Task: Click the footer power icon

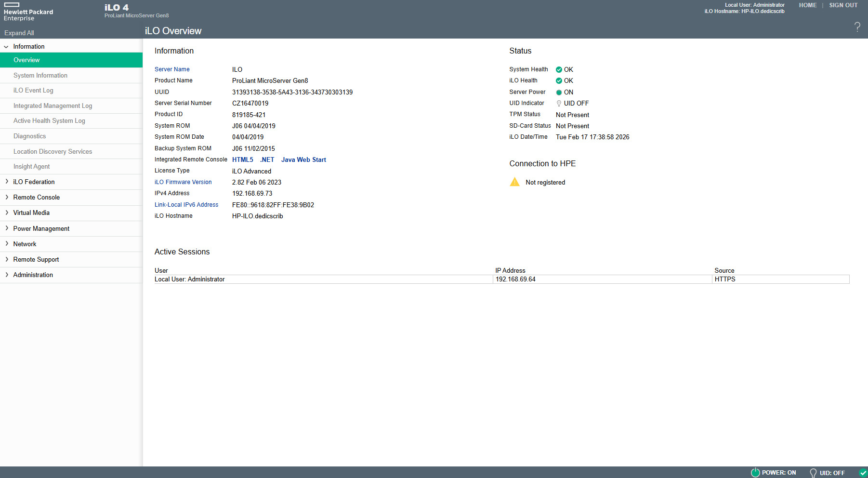Action: (755, 472)
